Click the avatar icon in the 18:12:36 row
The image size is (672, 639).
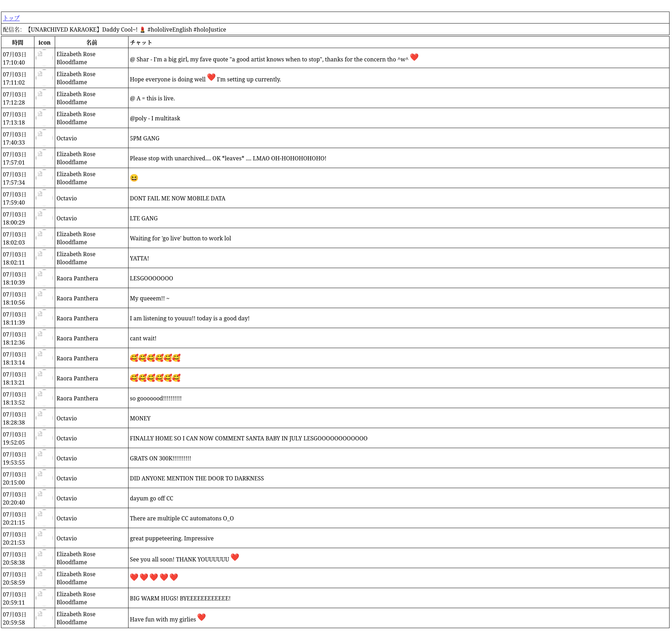click(x=44, y=338)
